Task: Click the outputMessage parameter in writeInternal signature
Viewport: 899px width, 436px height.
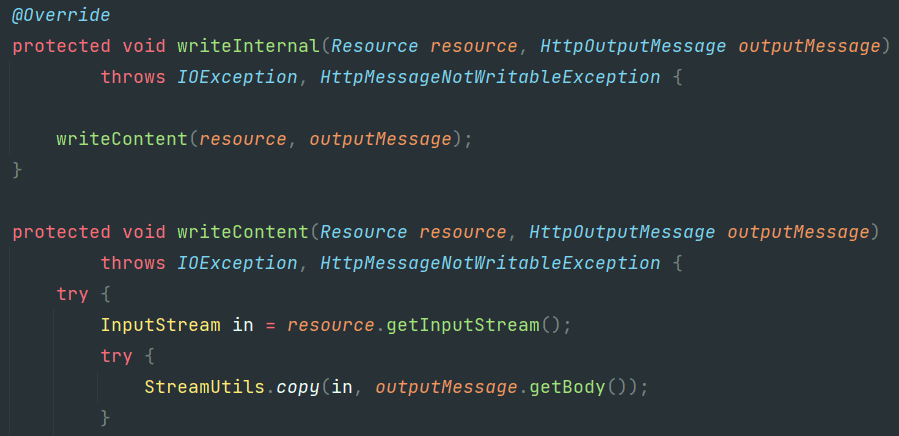Action: pyautogui.click(x=809, y=46)
